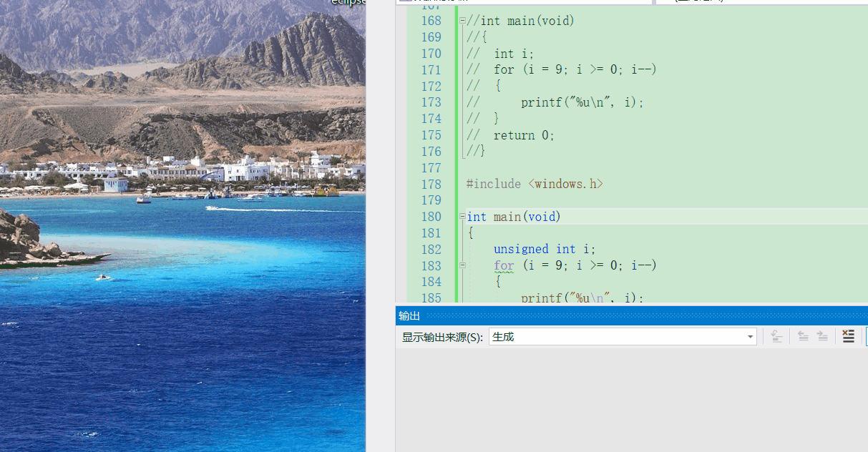Click the clear all output icon
The image size is (868, 452).
coord(848,337)
